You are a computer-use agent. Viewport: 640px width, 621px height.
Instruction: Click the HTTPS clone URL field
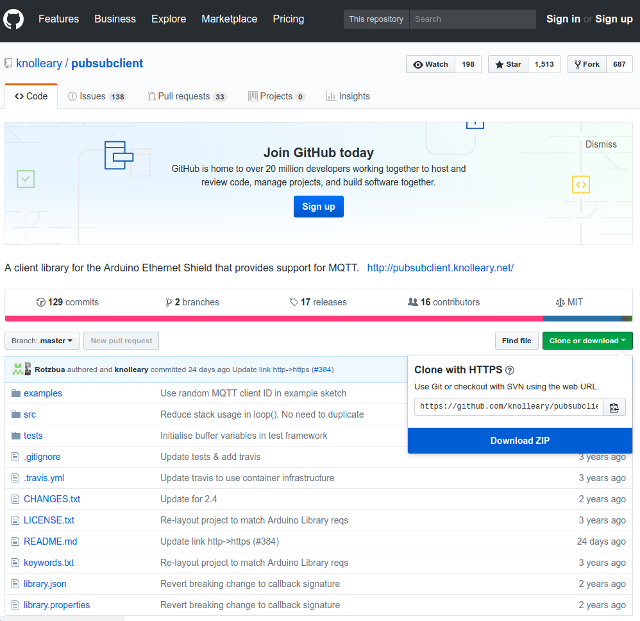(x=509, y=407)
